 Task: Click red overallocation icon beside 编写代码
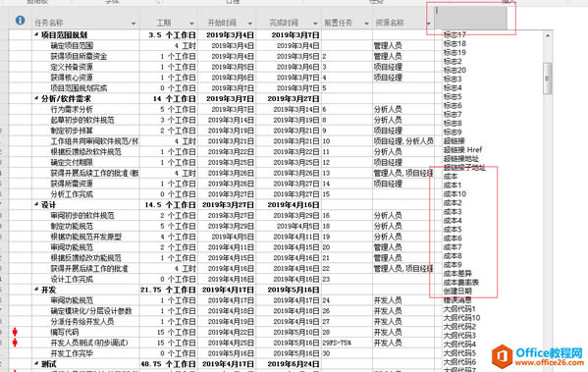pyautogui.click(x=15, y=332)
